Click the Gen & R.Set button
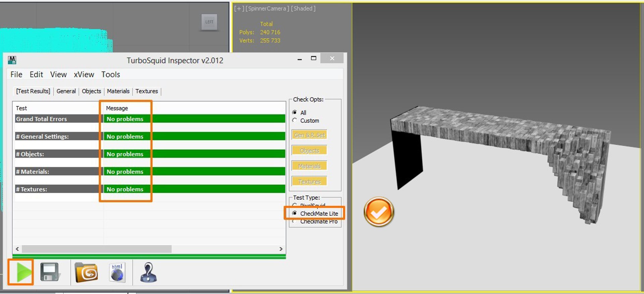 click(x=309, y=135)
